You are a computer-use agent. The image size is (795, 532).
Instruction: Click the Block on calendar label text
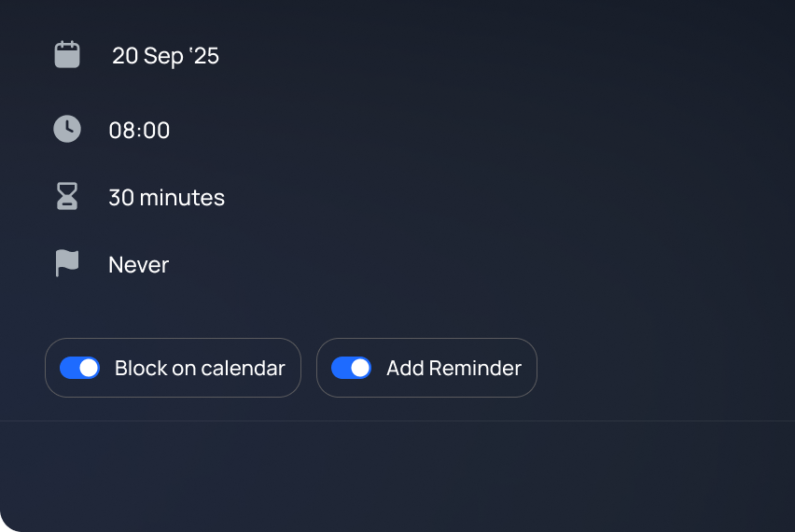(x=200, y=368)
